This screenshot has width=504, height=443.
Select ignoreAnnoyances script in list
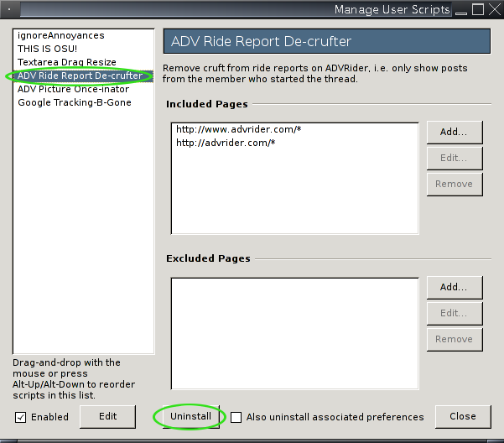[83, 35]
